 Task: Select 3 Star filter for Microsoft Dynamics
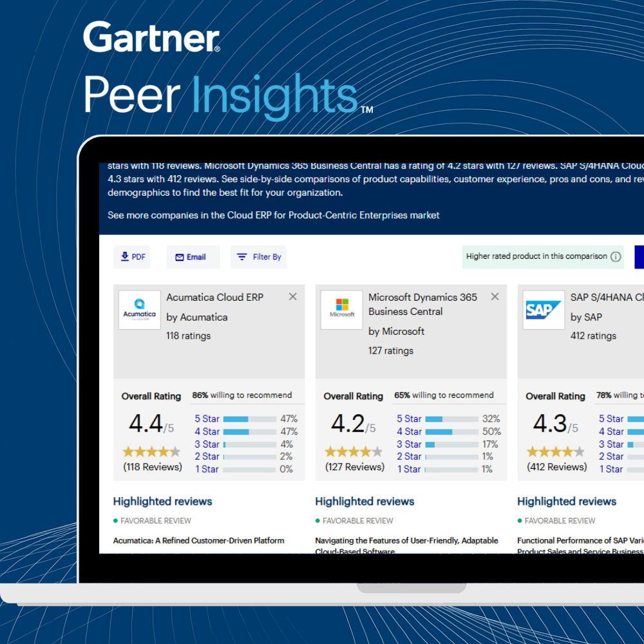pyautogui.click(x=409, y=444)
